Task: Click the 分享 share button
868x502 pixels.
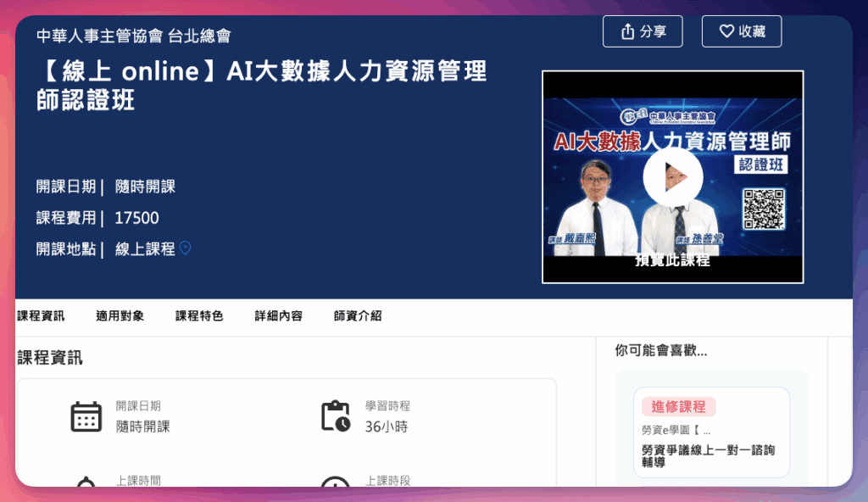Action: click(x=643, y=31)
